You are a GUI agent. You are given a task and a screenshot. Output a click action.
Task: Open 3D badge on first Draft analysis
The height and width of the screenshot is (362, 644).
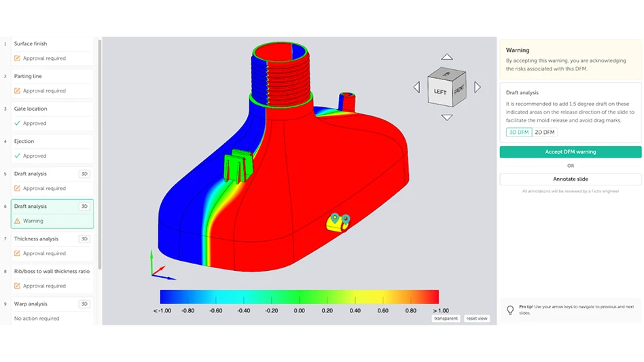(84, 174)
